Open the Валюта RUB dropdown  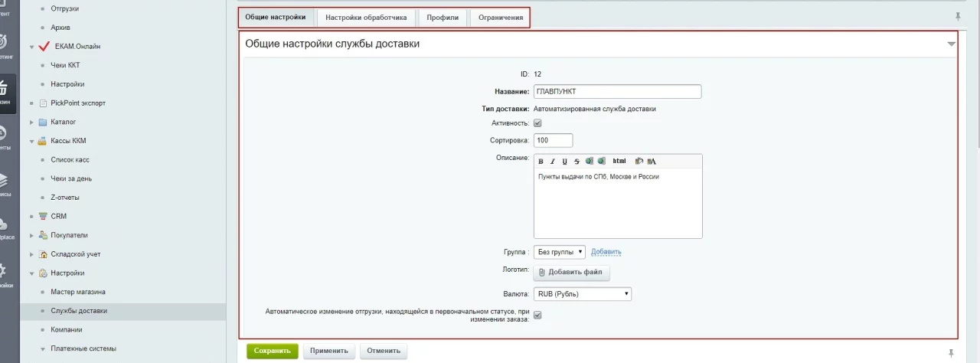582,294
